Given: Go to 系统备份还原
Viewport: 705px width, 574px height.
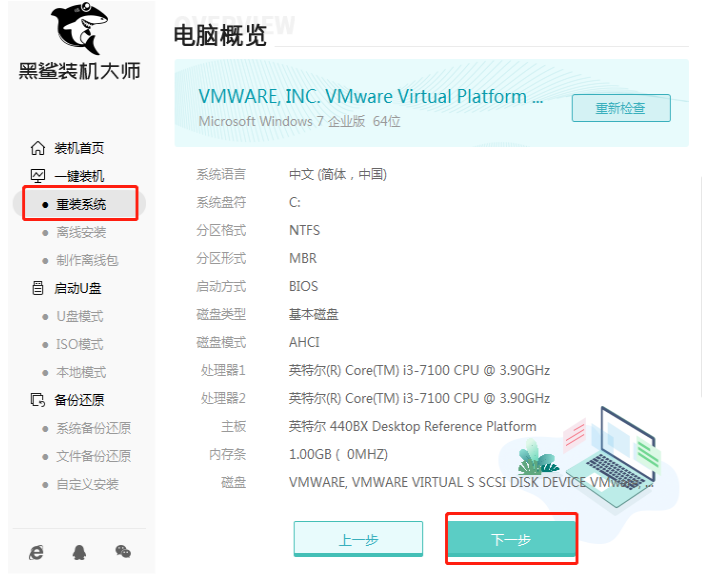Looking at the screenshot, I should coord(93,428).
